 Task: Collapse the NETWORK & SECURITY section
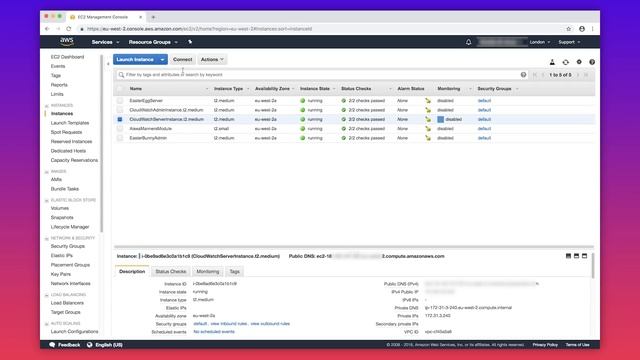(x=47, y=238)
